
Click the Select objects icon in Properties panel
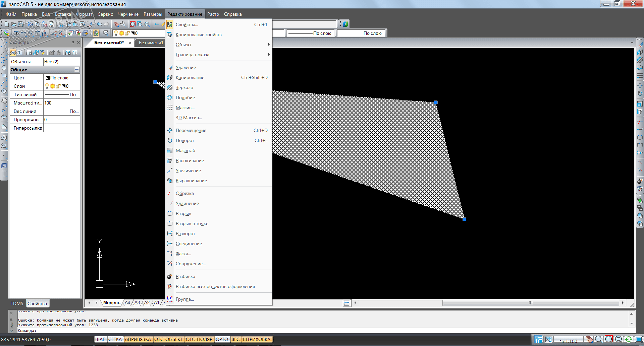[x=29, y=53]
